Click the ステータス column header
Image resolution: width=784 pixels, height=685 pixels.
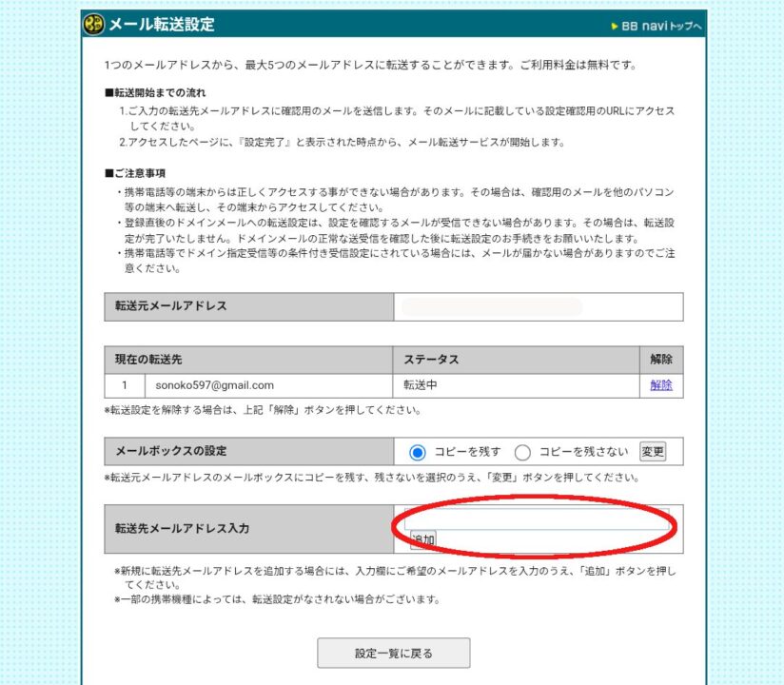516,360
